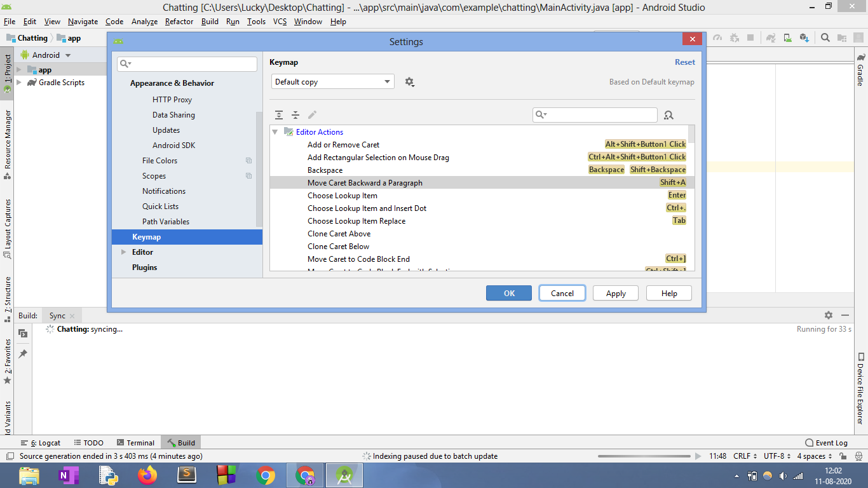Click the volume speaker icon in system tray
This screenshot has height=488, width=868.
(x=783, y=476)
